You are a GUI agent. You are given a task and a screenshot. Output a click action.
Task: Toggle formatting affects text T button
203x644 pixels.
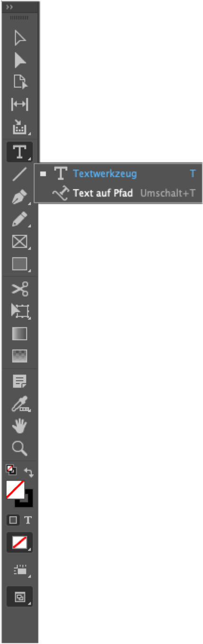point(28,520)
